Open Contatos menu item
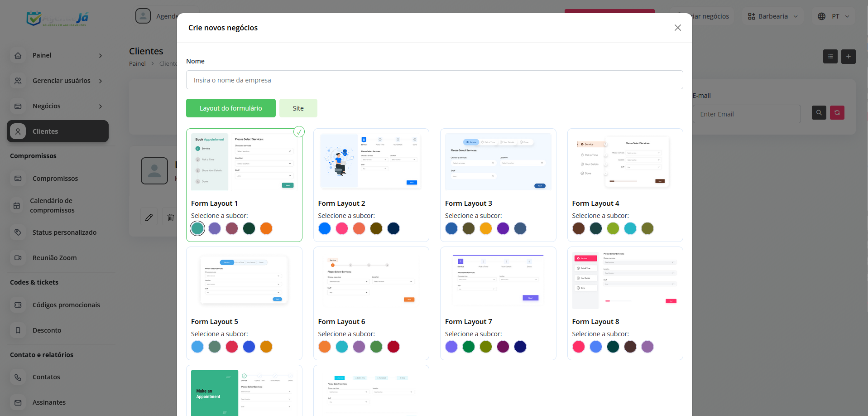The image size is (868, 416). [46, 377]
